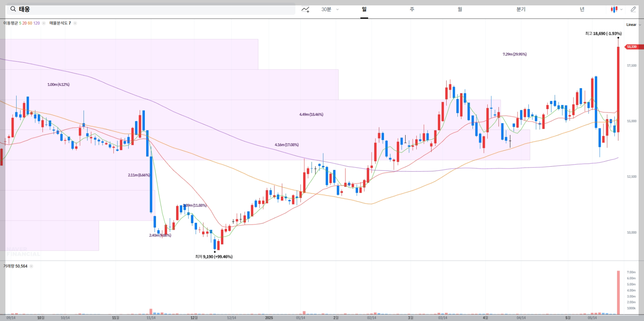
Task: Click the 5-day moving average value
Action: tap(20, 23)
